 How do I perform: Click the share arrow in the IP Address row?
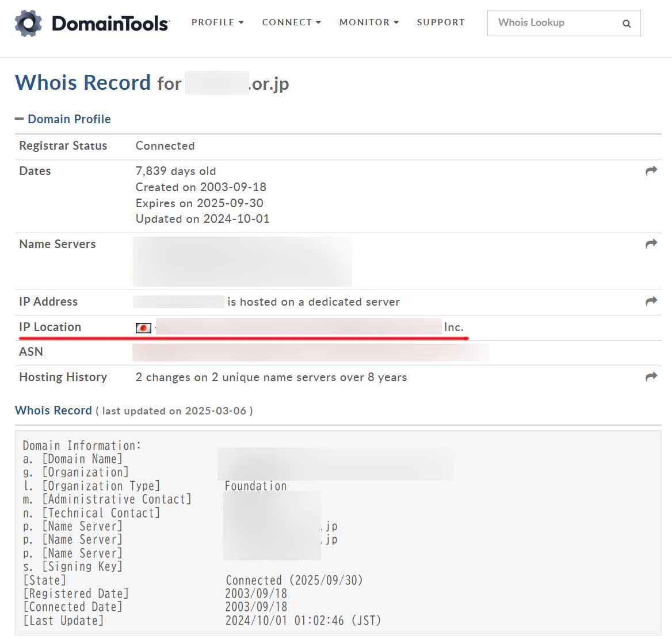pos(651,301)
